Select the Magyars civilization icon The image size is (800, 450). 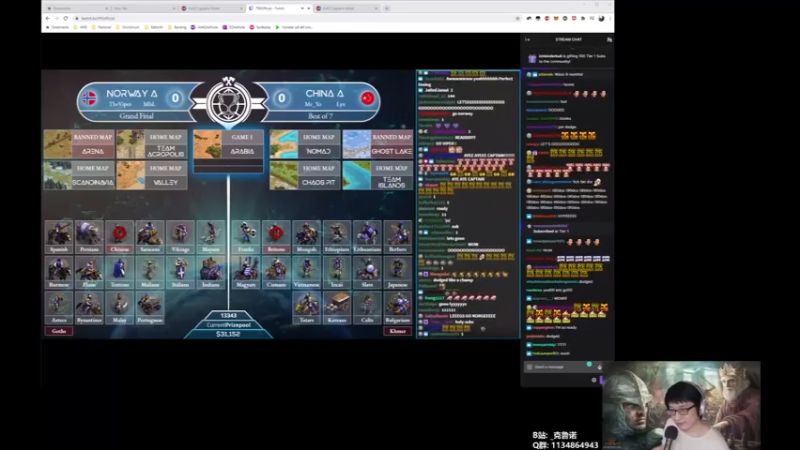(x=246, y=272)
